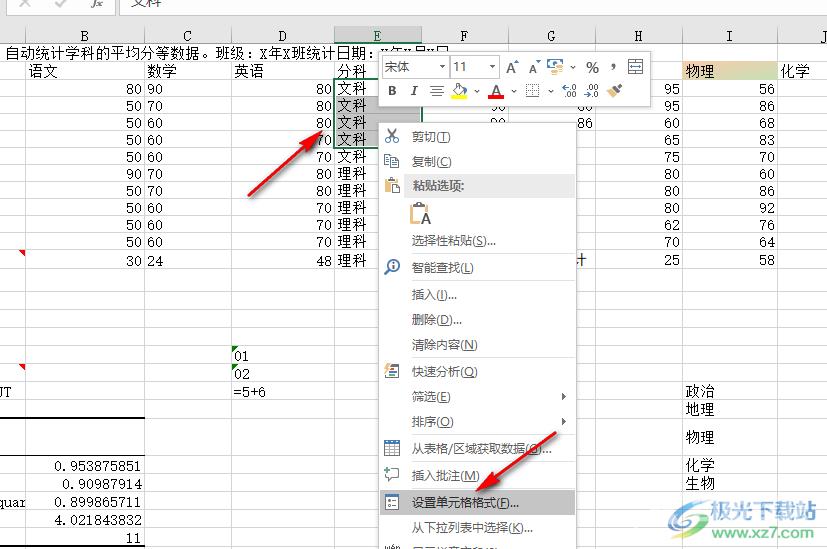The height and width of the screenshot is (549, 827).
Task: Click the cell containing =5+6
Action: [x=283, y=392]
